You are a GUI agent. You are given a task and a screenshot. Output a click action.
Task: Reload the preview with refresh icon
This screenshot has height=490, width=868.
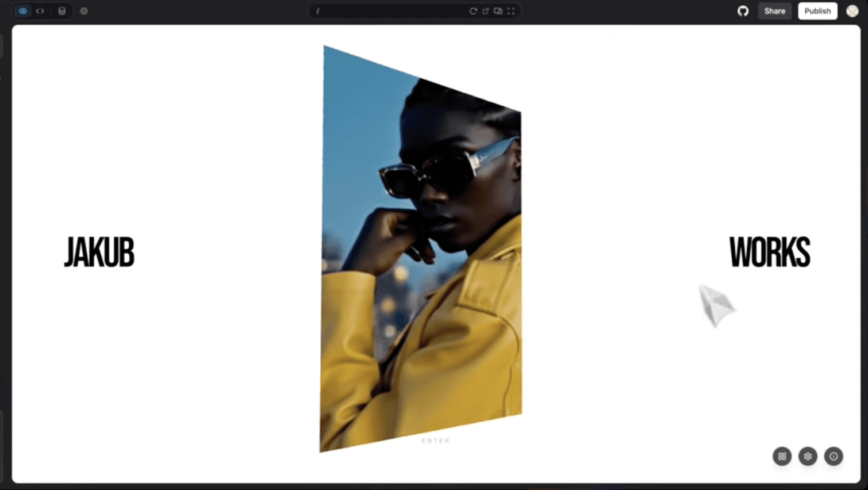[473, 11]
